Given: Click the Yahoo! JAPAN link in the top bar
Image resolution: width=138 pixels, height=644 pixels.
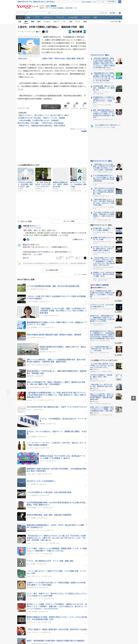Looking at the screenshot, I should point(86,2).
